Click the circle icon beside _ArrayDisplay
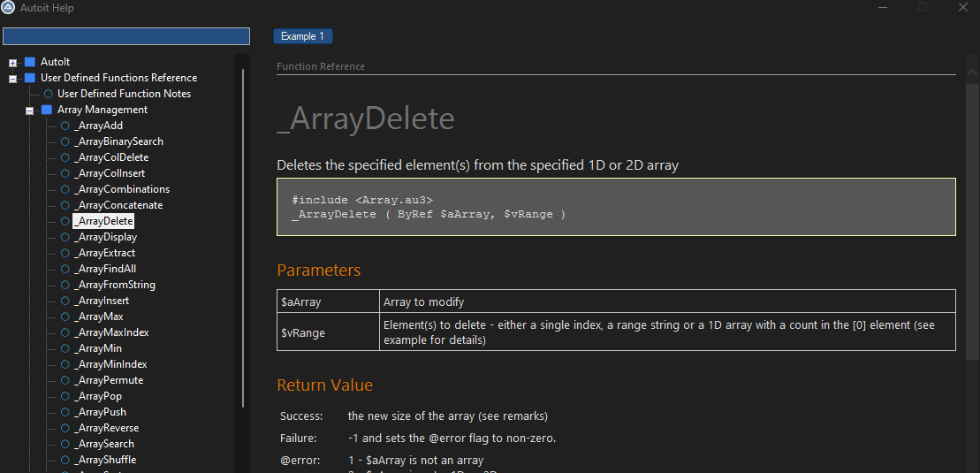Viewport: 980px width, 473px height. pos(65,237)
